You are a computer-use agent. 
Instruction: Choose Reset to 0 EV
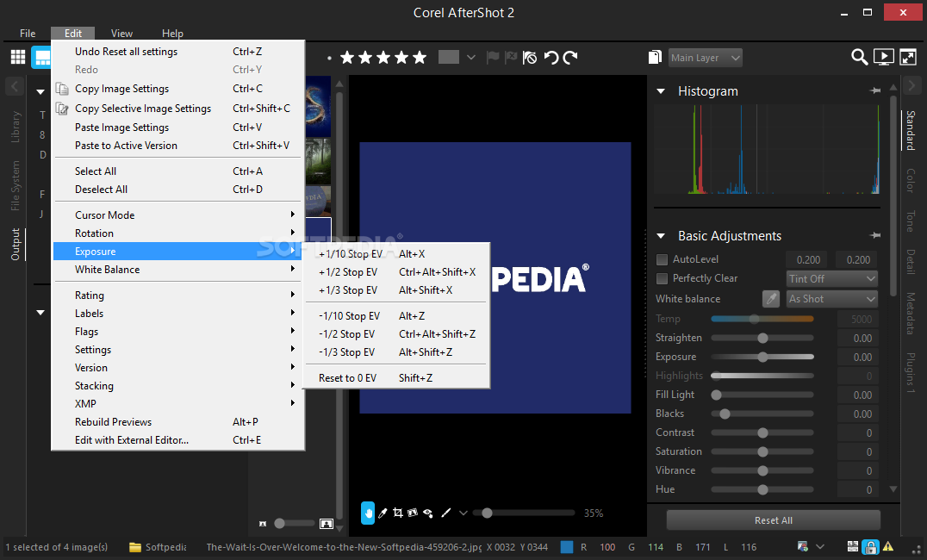pos(396,378)
